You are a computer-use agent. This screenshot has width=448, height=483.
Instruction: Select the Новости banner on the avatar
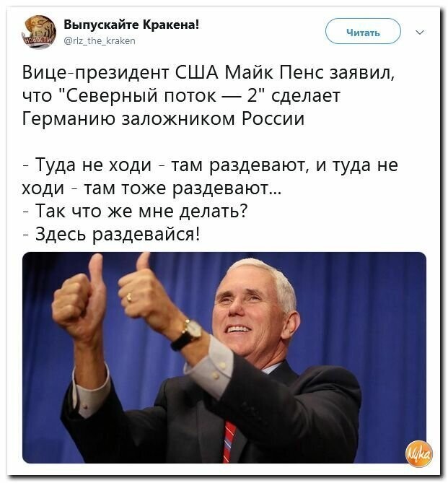[x=35, y=41]
